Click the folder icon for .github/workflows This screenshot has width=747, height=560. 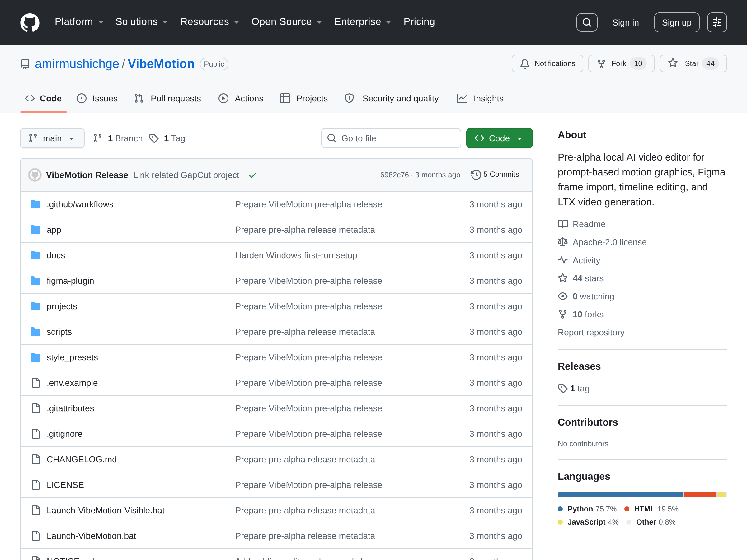35,204
